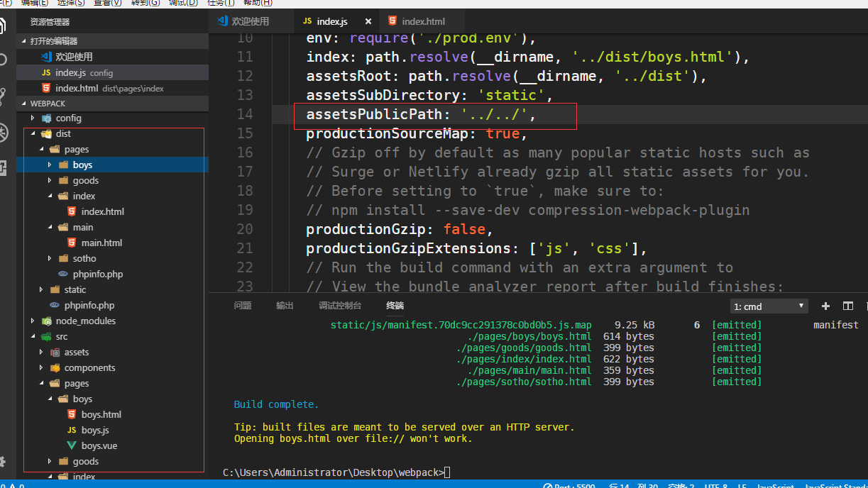Collapse the main folder arrow

[x=50, y=228]
